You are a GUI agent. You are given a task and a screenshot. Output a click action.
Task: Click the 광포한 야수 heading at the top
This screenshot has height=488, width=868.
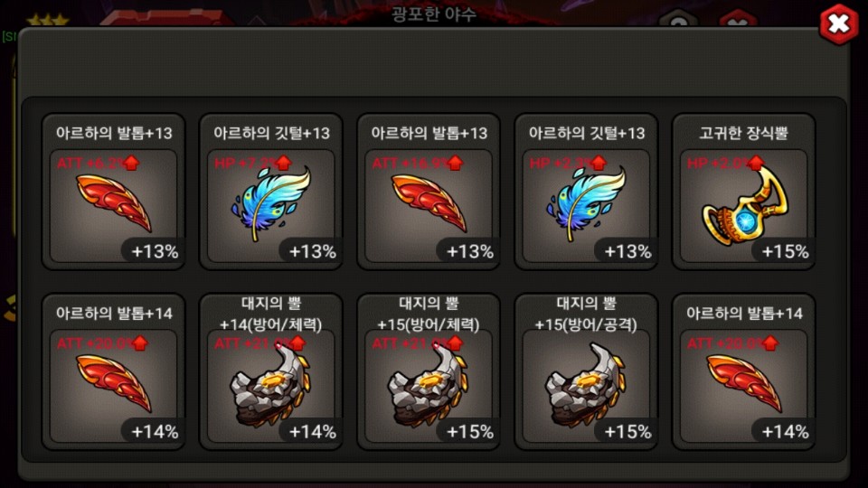[x=434, y=14]
